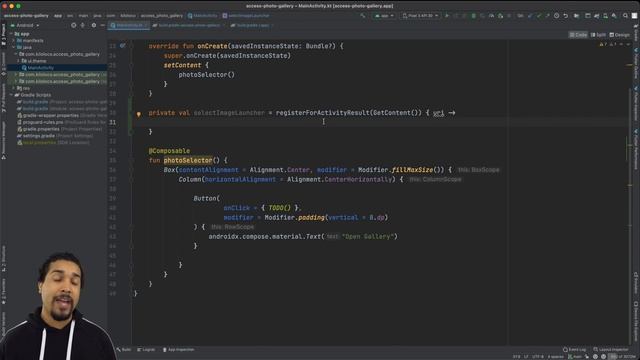Click line number 31 in the gutter
The width and height of the screenshot is (640, 360).
(112, 122)
